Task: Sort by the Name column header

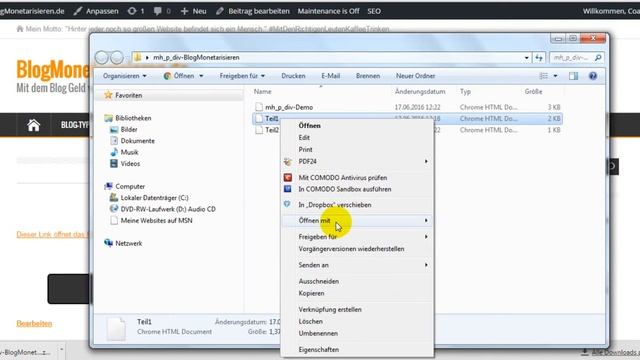Action: [262, 92]
